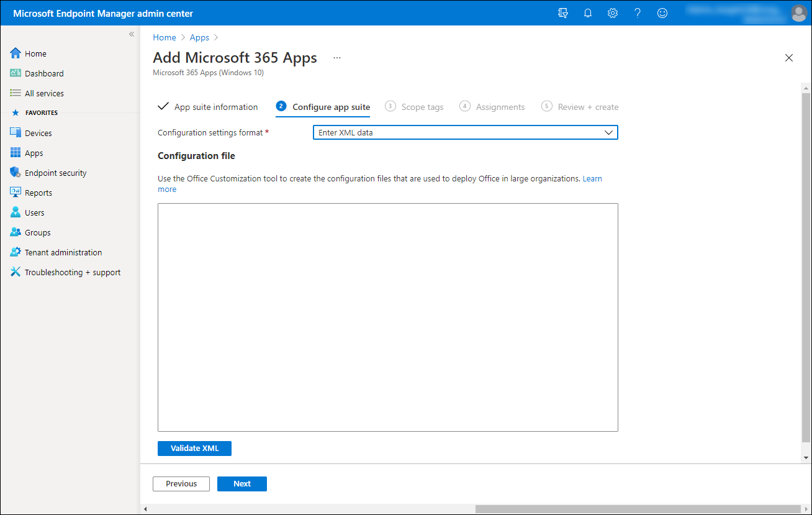The image size is (812, 515).
Task: Close the Add Microsoft 365 Apps pane
Action: click(x=789, y=58)
